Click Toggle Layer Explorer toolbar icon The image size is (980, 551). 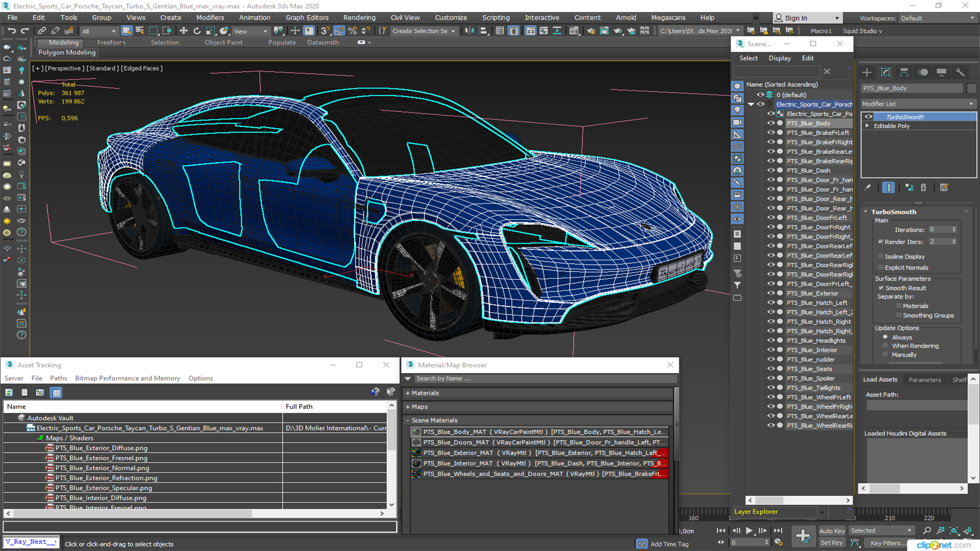click(x=513, y=31)
